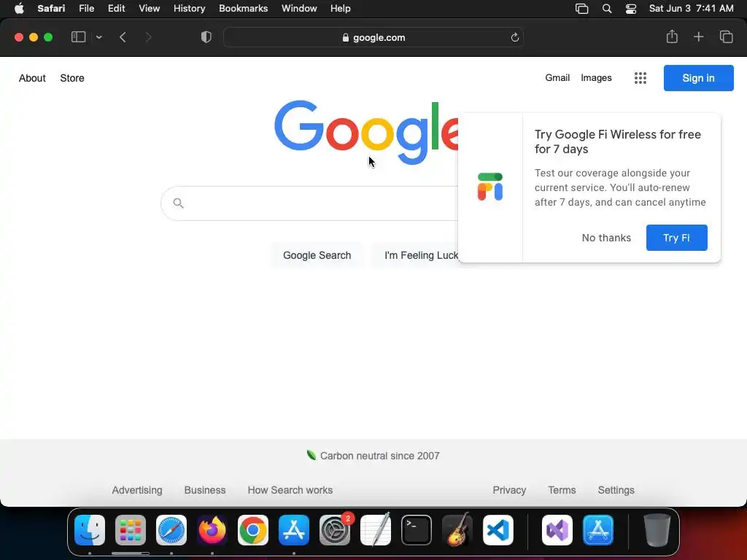Click the google.com address bar
Viewport: 747px width, 560px height.
373,38
